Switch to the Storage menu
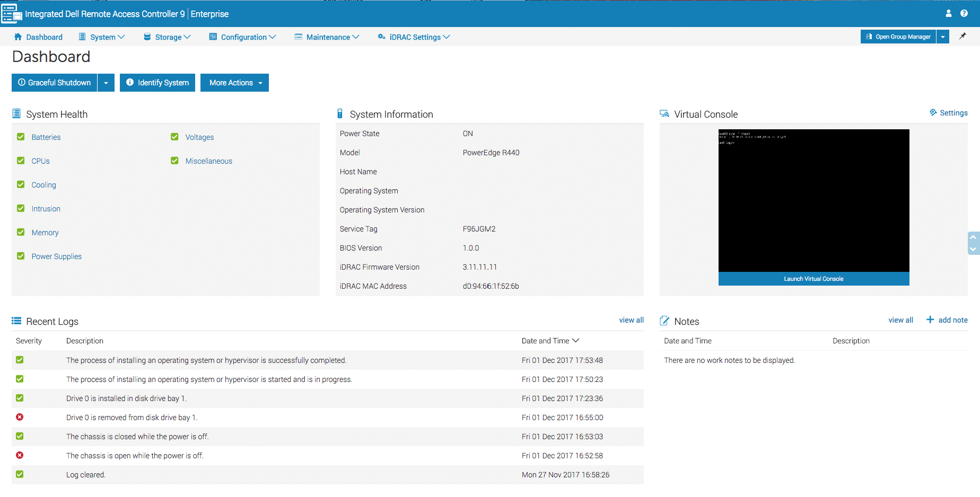This screenshot has width=980, height=497. [167, 37]
